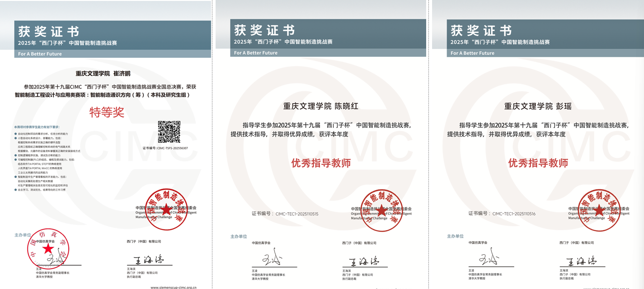
Task: Select the recipient name 崔济鹏
Action: [x=122, y=74]
